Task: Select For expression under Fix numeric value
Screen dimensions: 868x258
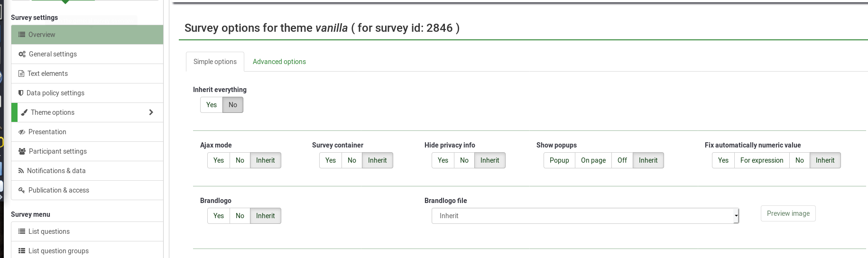Action: (762, 160)
